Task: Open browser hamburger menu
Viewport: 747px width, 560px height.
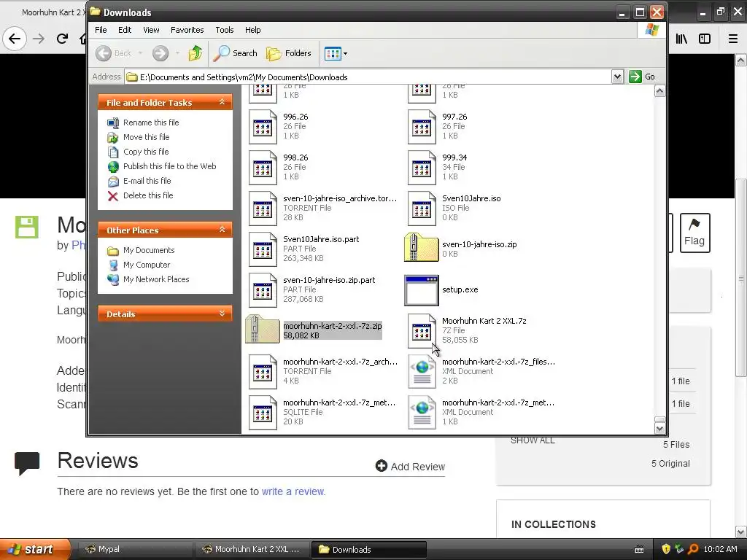Action: [732, 39]
